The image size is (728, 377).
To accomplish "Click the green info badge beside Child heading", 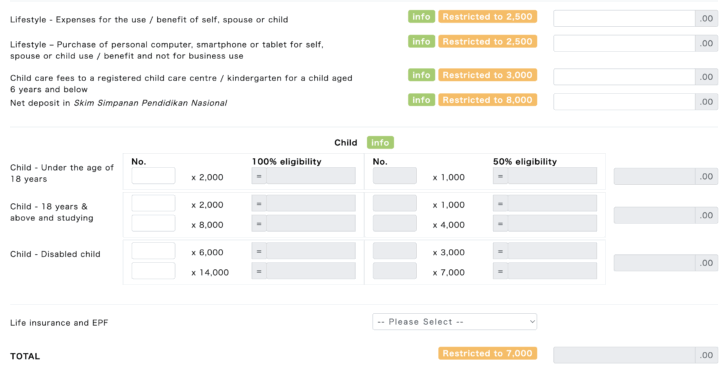I will (380, 143).
